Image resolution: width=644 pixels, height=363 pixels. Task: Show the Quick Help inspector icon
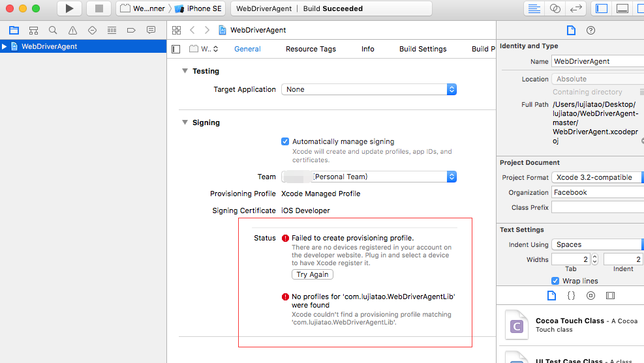(x=590, y=30)
